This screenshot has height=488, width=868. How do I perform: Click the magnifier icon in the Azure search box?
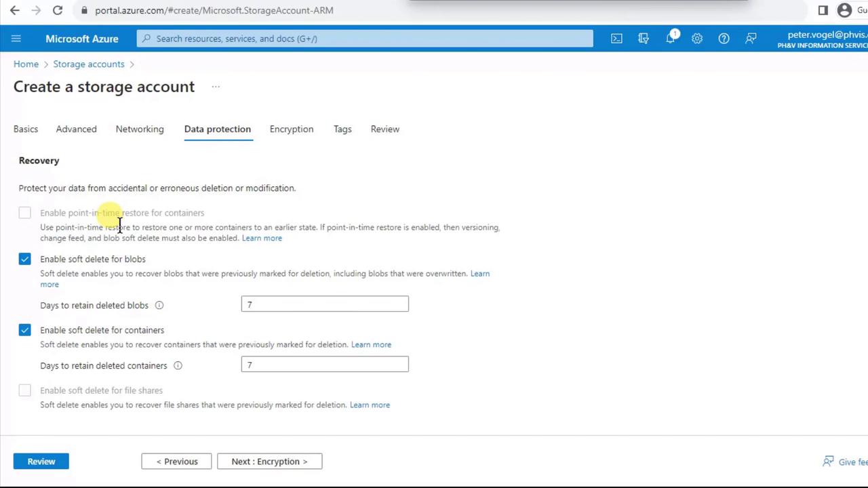(x=146, y=39)
